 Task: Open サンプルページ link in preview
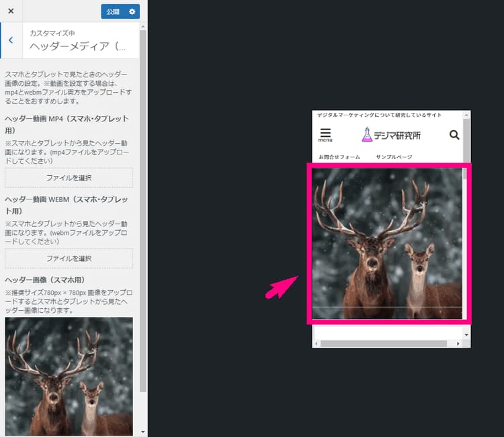tap(394, 157)
